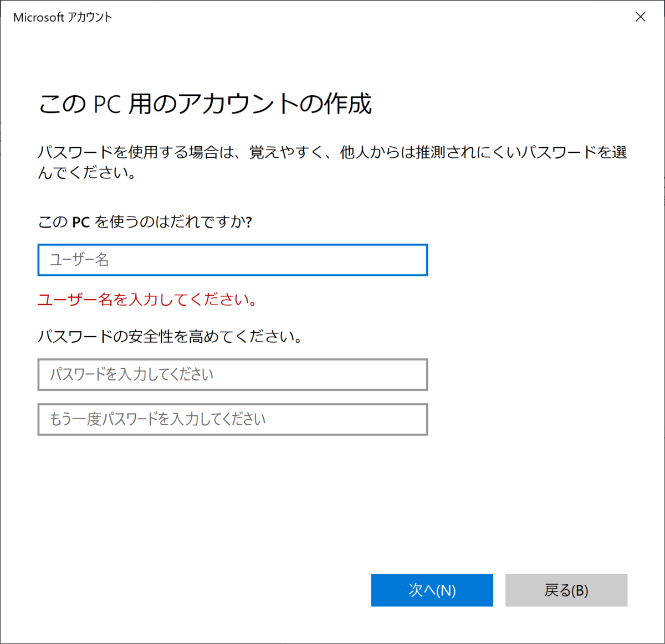665x644 pixels.
Task: Select the もう一度パスワードを入力してください field
Action: tap(233, 419)
